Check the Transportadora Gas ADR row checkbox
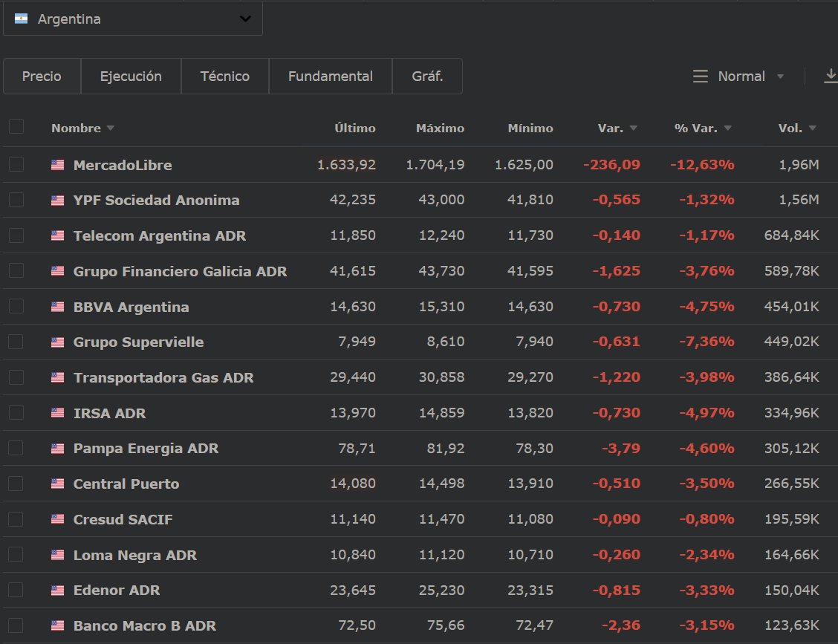This screenshot has width=838, height=644. (x=16, y=377)
